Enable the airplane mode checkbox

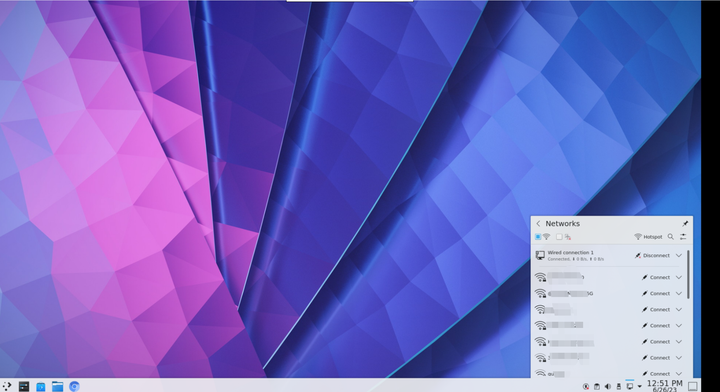(559, 237)
